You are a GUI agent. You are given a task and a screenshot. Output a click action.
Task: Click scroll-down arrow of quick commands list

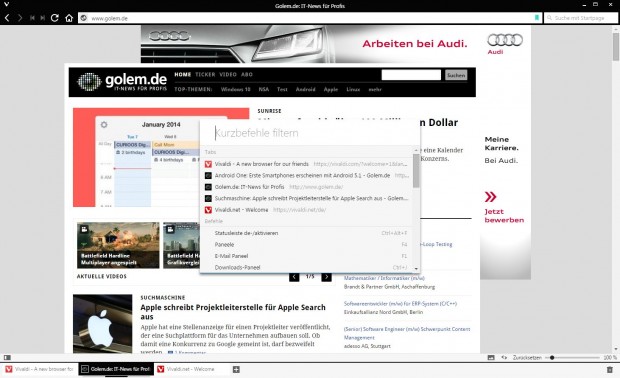[416, 268]
